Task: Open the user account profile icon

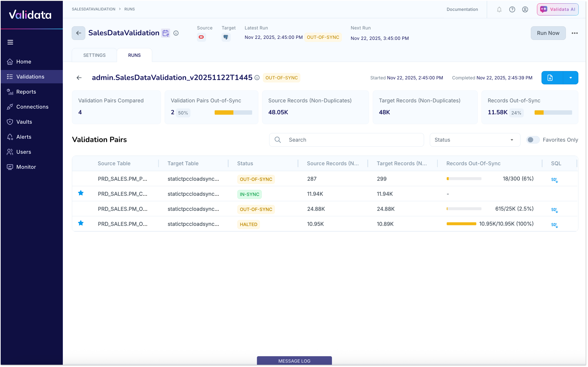Action: 525,9
